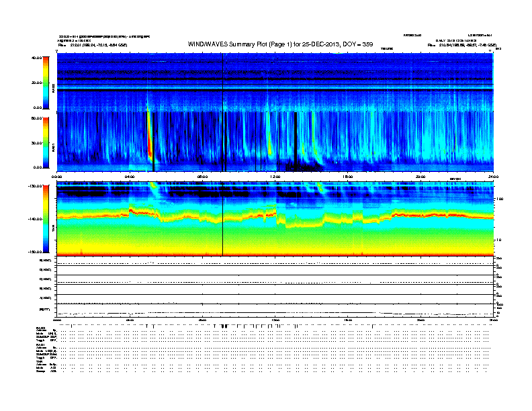Click the first line-plot panel below TNR spectrogram
This screenshot has height=411, width=532.
point(275,261)
